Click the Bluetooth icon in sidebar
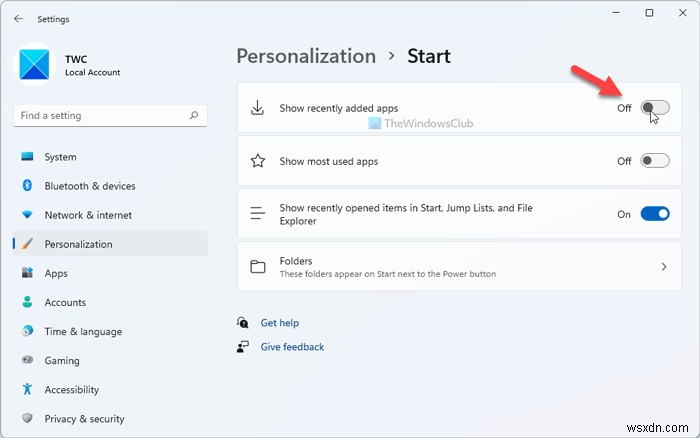The height and width of the screenshot is (438, 700). [27, 185]
